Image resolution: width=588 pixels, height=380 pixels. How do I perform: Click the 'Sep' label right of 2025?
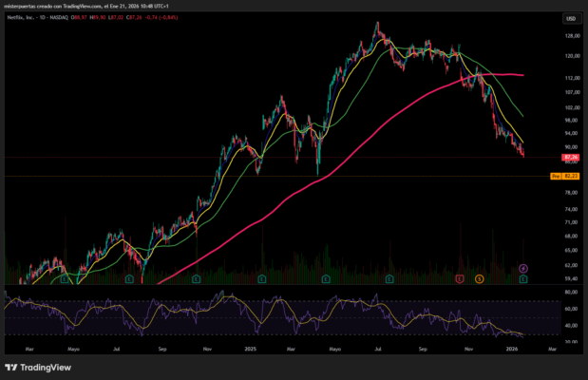(x=422, y=349)
